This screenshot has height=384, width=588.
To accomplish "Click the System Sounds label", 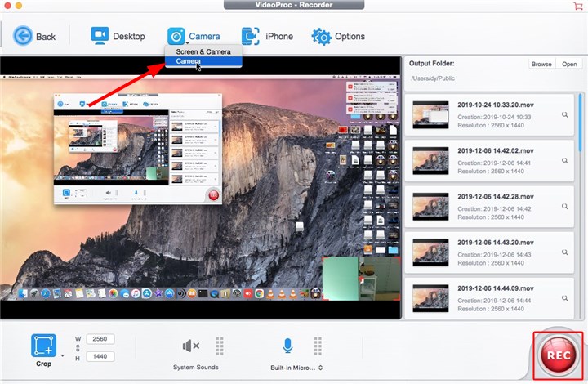I will [x=196, y=368].
